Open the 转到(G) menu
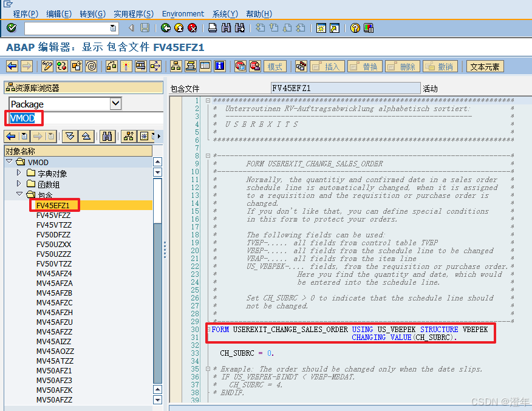The width and height of the screenshot is (532, 411). click(x=93, y=14)
